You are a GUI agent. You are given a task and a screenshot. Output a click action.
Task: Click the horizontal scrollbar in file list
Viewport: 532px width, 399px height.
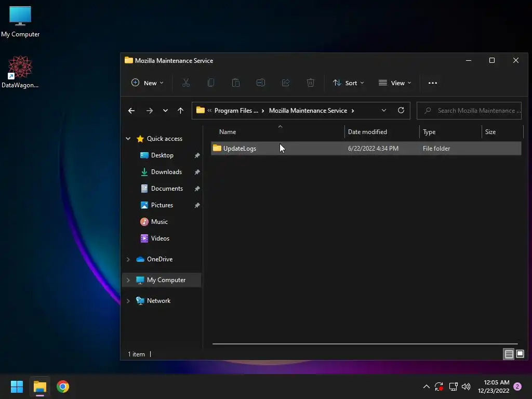pyautogui.click(x=365, y=344)
